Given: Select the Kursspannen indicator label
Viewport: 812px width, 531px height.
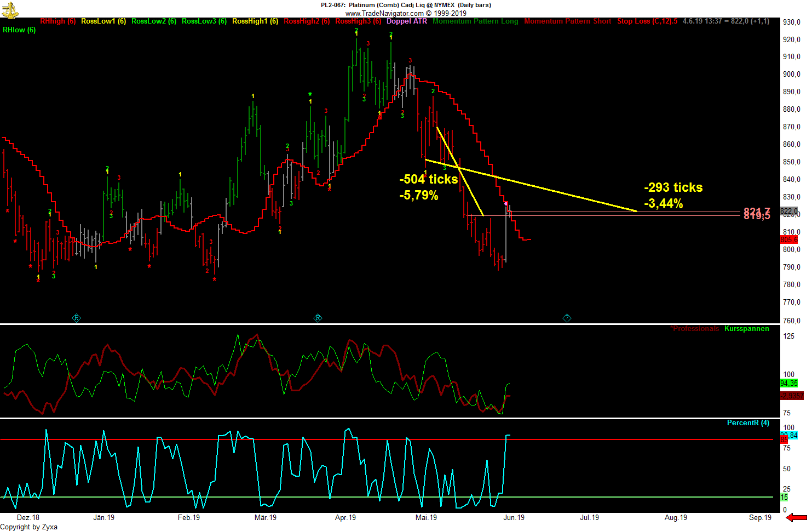Looking at the screenshot, I should 747,329.
